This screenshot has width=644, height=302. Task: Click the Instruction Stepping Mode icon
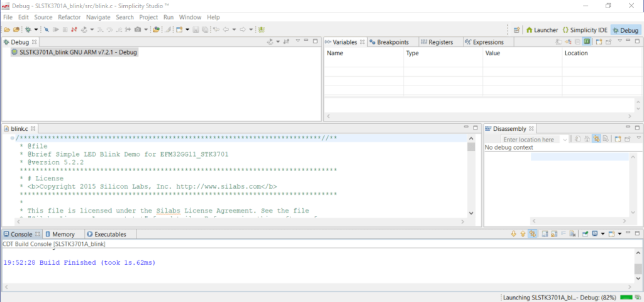[x=128, y=30]
